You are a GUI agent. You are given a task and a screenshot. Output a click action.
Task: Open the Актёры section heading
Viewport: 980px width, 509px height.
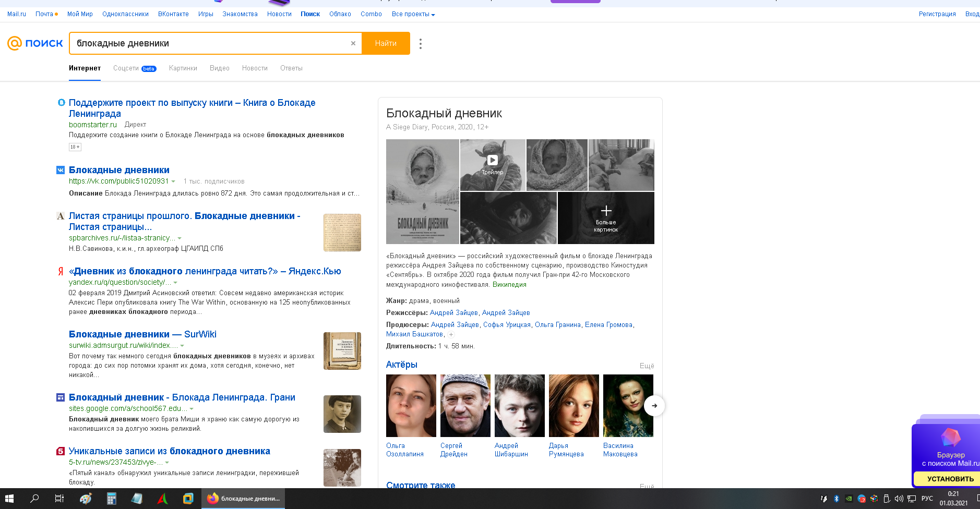(402, 365)
